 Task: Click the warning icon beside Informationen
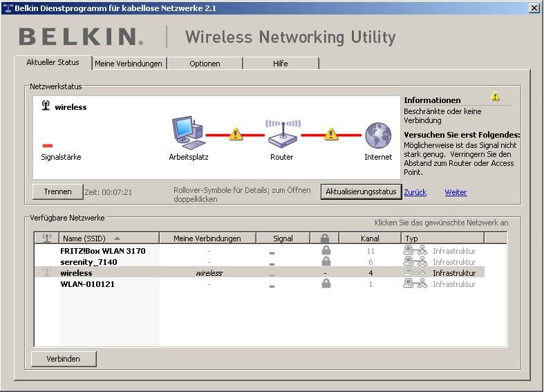(496, 96)
